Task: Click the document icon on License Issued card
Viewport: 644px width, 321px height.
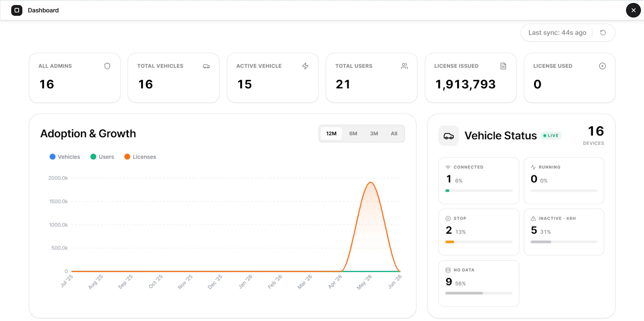Action: click(x=503, y=66)
